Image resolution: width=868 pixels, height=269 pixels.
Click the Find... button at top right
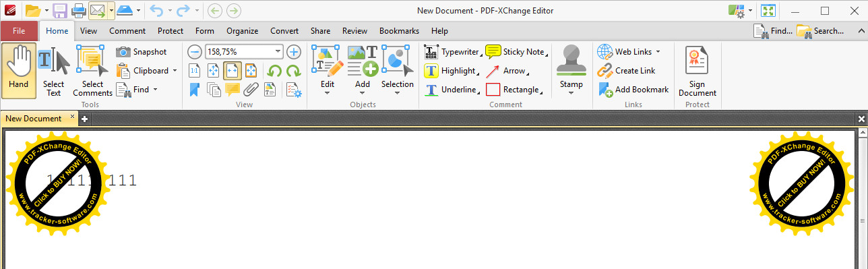pos(773,31)
